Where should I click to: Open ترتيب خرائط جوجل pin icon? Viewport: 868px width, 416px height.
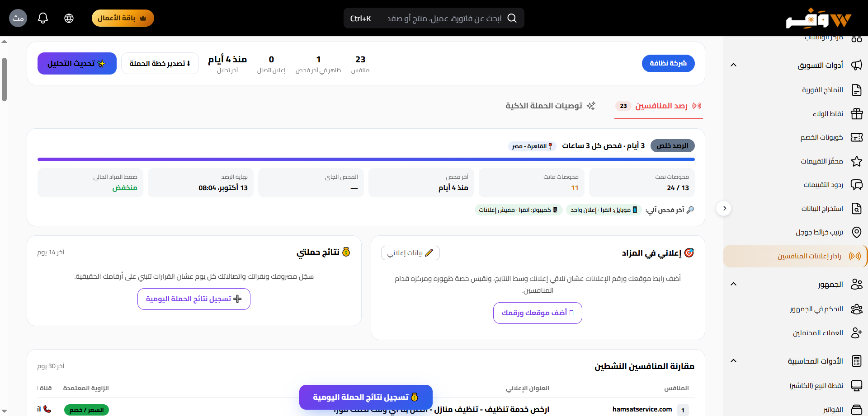pyautogui.click(x=857, y=232)
